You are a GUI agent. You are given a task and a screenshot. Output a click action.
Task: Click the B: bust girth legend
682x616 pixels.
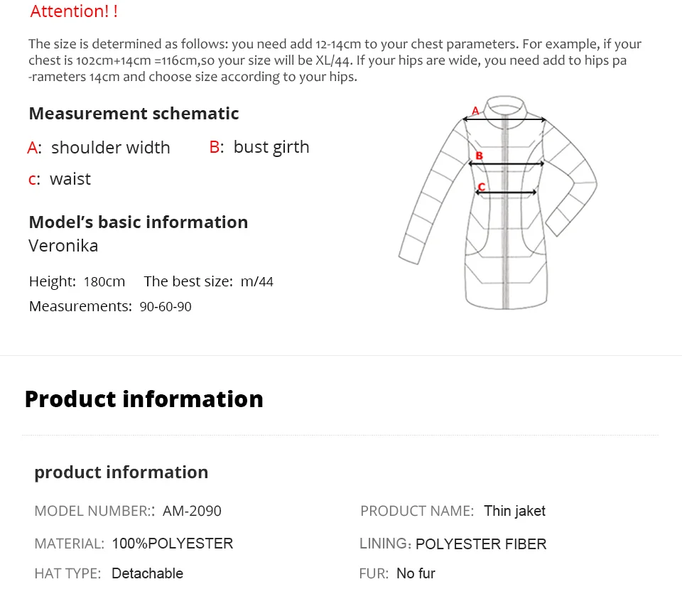(259, 147)
